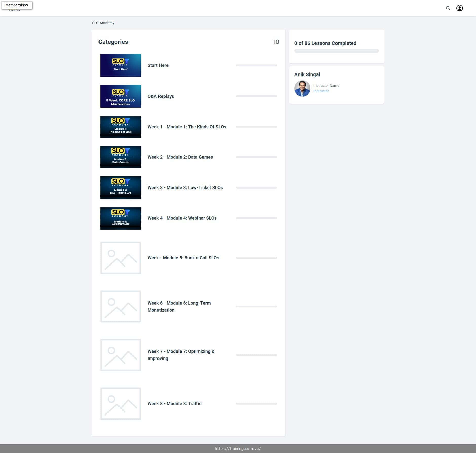Click the placeholder image for Module 6
The image size is (476, 453).
point(120,306)
